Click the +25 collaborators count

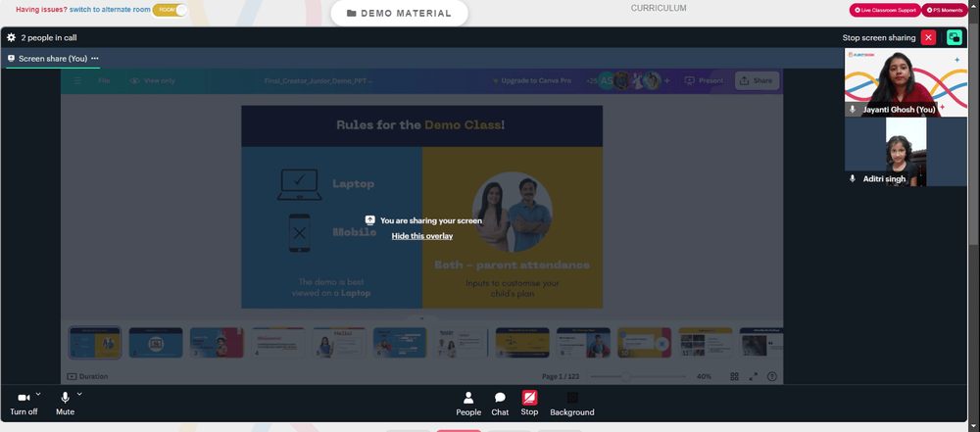click(591, 80)
